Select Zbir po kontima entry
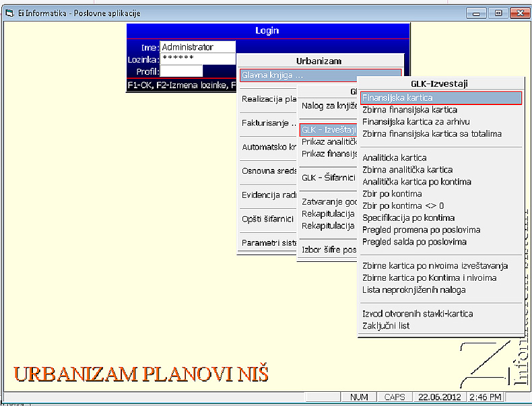 pos(392,194)
